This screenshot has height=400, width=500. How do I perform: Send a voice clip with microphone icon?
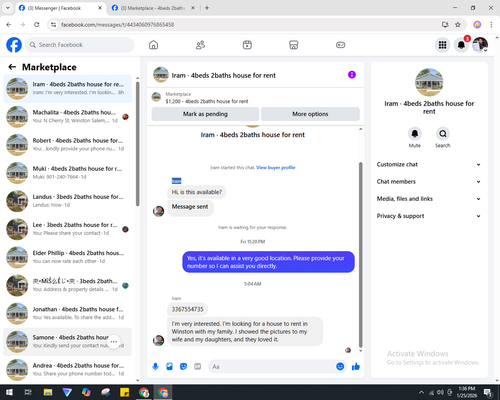(155, 367)
